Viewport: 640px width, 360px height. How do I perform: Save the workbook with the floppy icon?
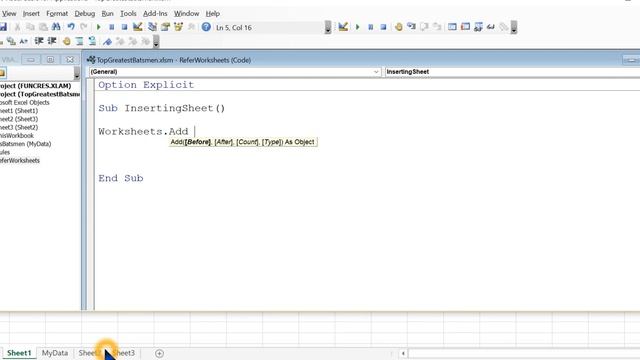[3, 27]
